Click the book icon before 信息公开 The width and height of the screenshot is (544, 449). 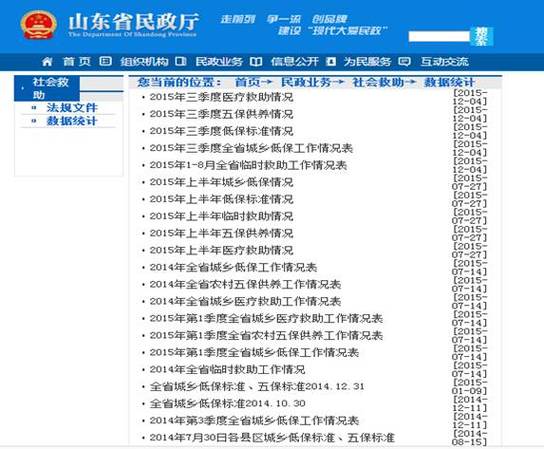[x=256, y=61]
